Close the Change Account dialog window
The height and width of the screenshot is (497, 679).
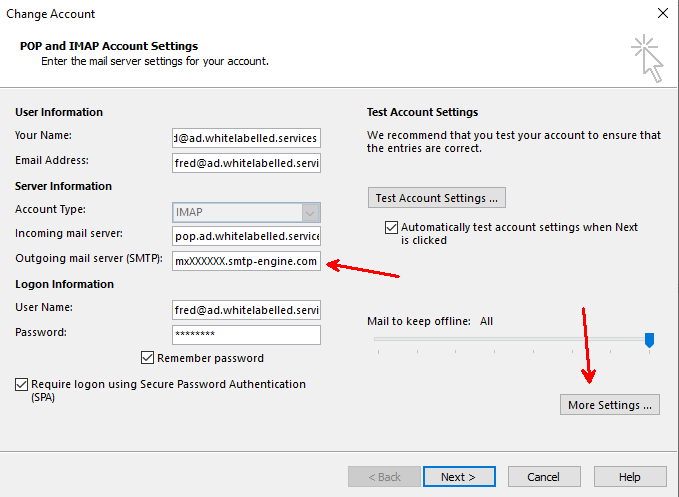click(x=661, y=14)
